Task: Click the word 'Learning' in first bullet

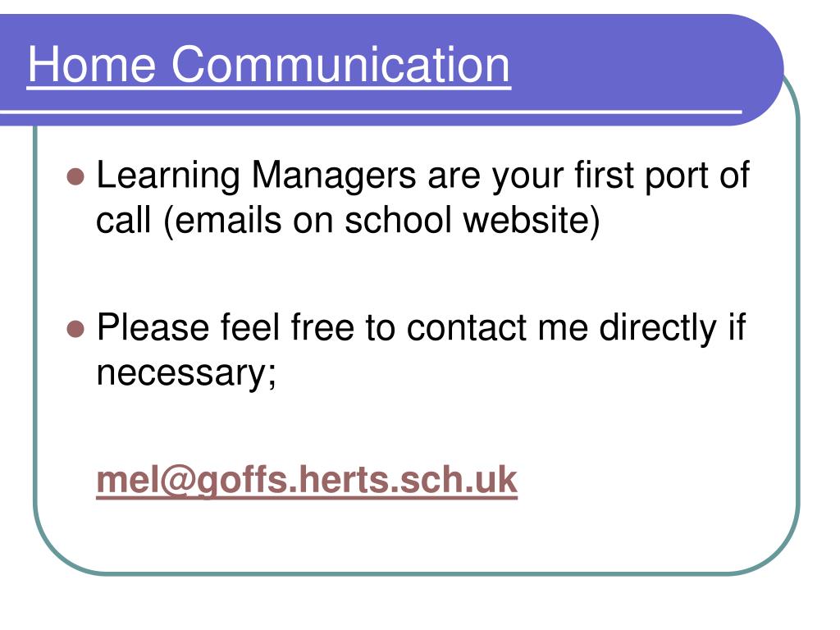Action: coord(168,177)
